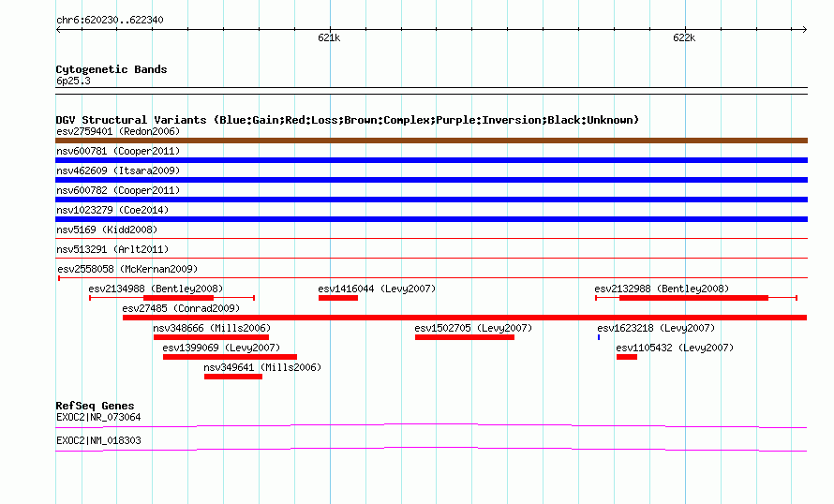Click the esv2558058 (McKernan2009) label

[x=127, y=269]
